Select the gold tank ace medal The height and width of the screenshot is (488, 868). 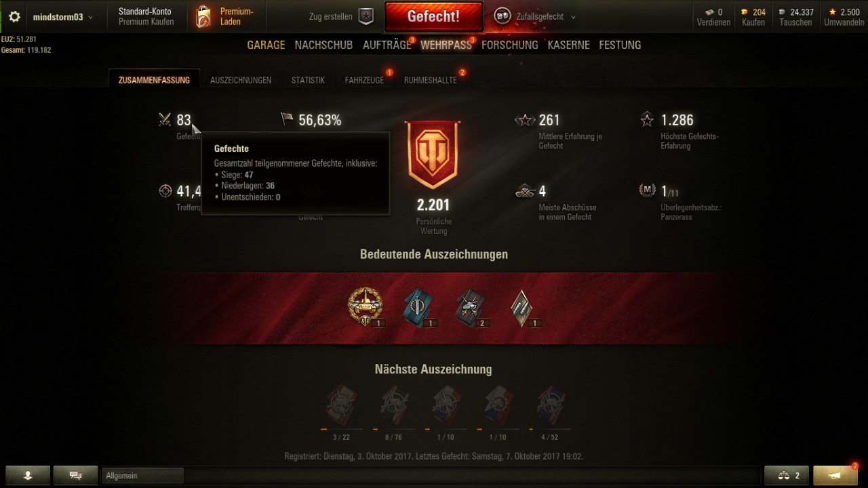365,307
